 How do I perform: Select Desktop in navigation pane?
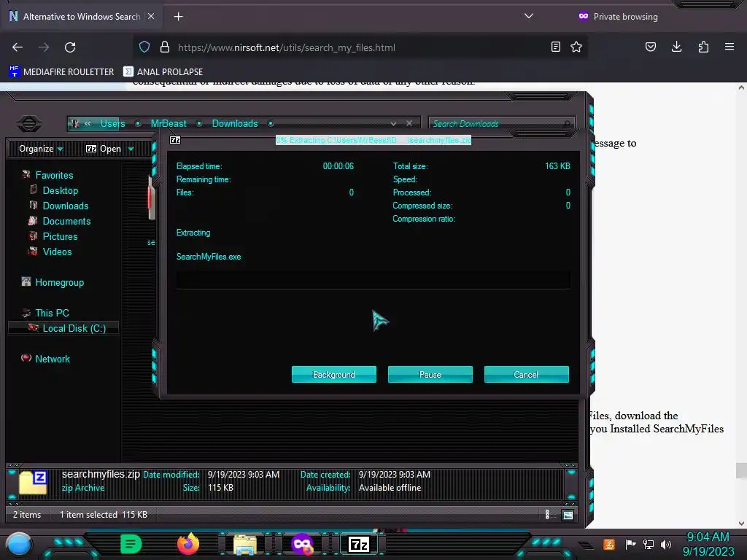60,190
